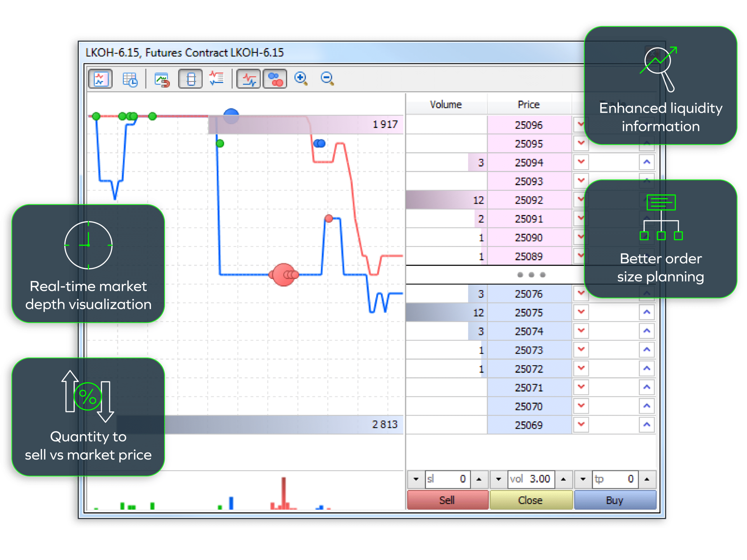Open the vol field dropdown arrow
747x560 pixels.
[x=498, y=479]
